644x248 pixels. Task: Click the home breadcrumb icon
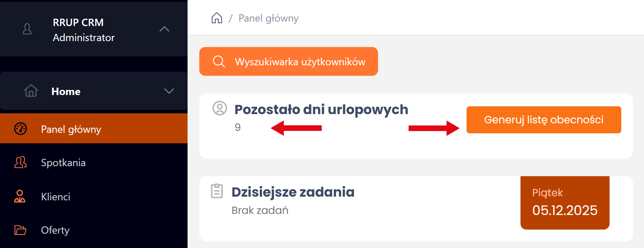[x=216, y=17]
